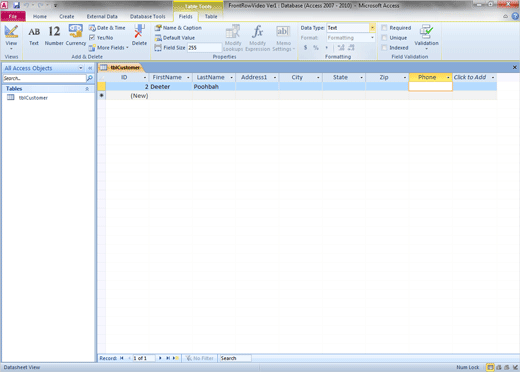This screenshot has width=520, height=372.
Task: Open tblCustomer in the navigation pane
Action: (x=33, y=98)
